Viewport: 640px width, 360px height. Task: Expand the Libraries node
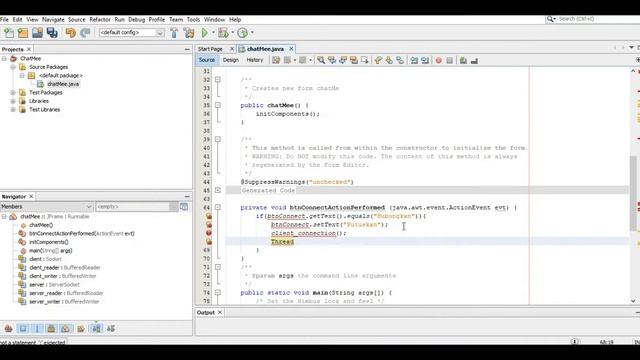click(13, 101)
